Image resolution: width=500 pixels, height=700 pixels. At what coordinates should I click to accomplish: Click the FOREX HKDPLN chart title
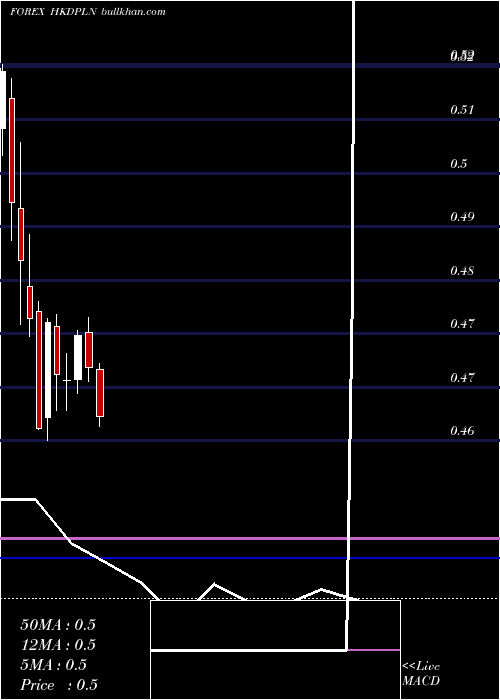(52, 12)
